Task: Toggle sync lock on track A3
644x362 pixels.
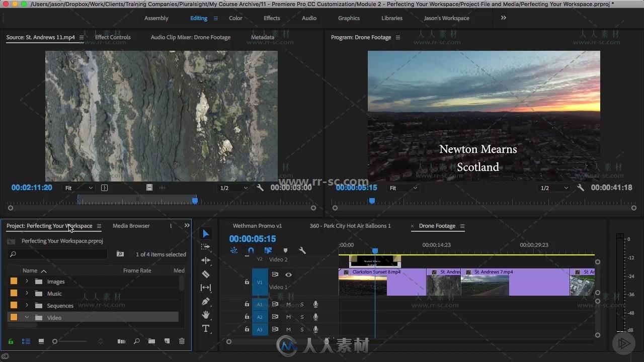Action: pyautogui.click(x=275, y=329)
